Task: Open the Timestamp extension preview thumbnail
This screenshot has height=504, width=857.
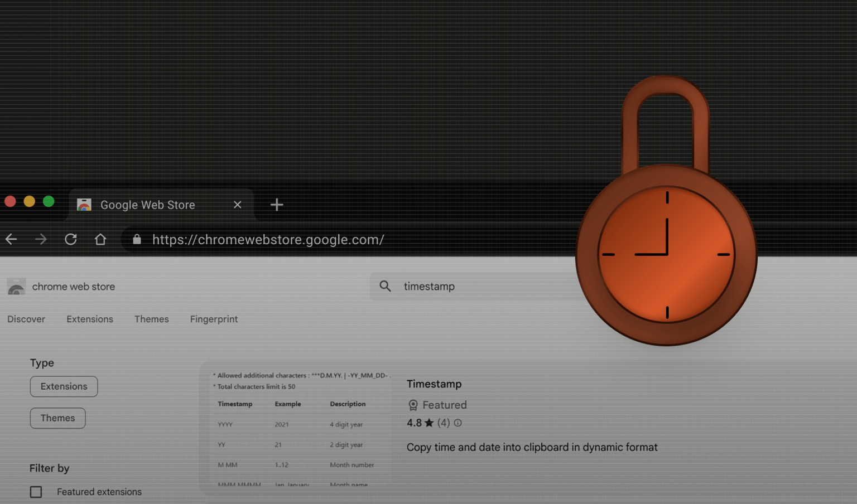Action: click(301, 428)
